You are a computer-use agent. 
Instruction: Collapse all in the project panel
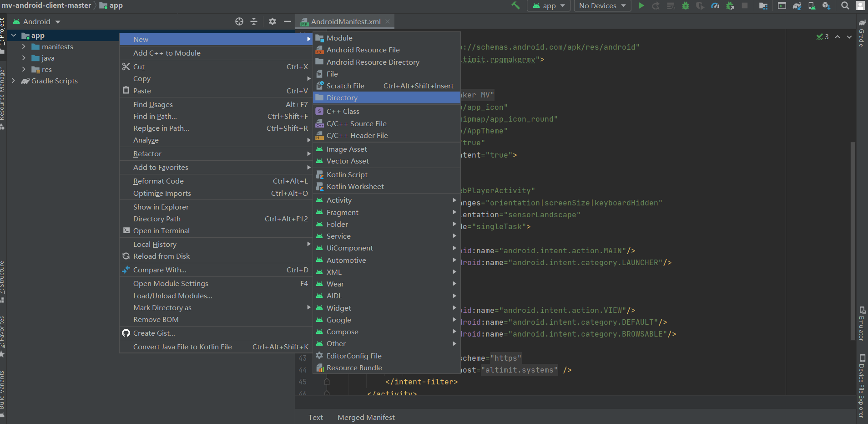click(254, 21)
